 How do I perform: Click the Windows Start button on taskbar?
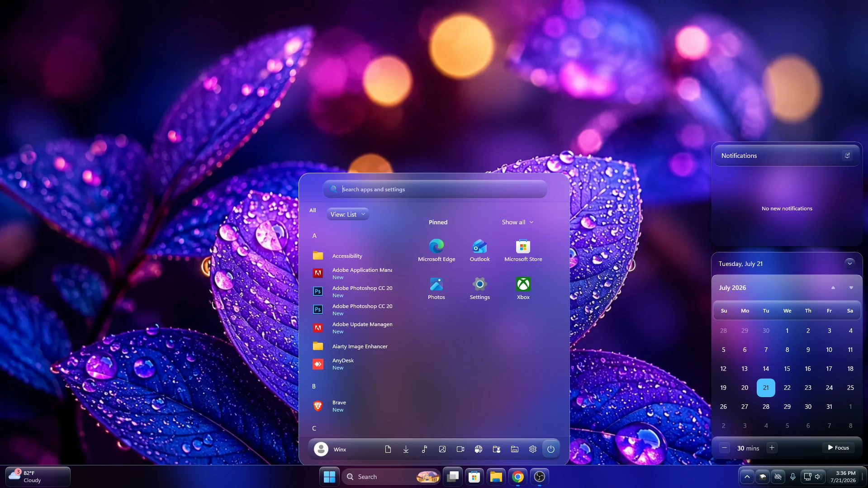(x=330, y=477)
